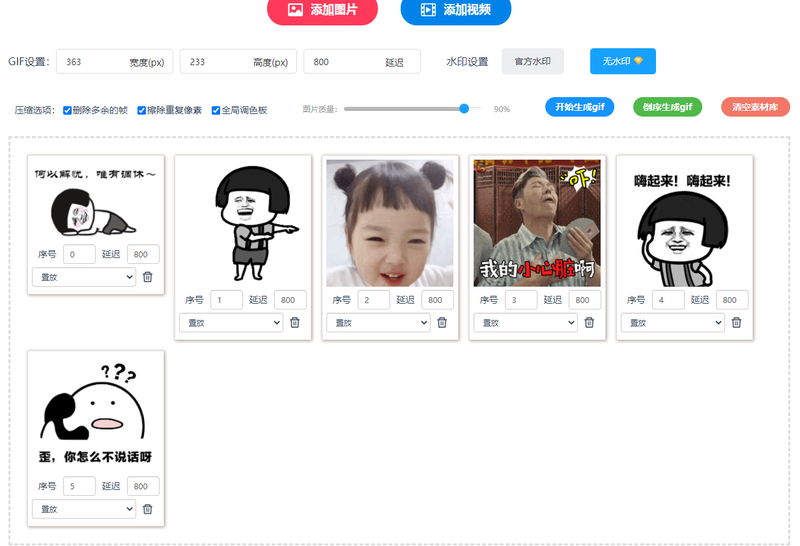The height and width of the screenshot is (546, 800).
Task: Click the delay field on frame 3 card
Action: pyautogui.click(x=585, y=300)
